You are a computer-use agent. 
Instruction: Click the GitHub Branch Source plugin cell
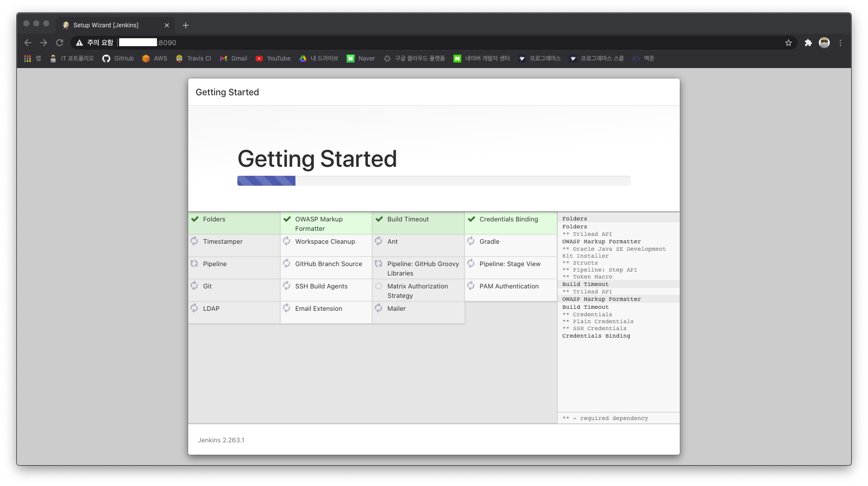click(326, 268)
